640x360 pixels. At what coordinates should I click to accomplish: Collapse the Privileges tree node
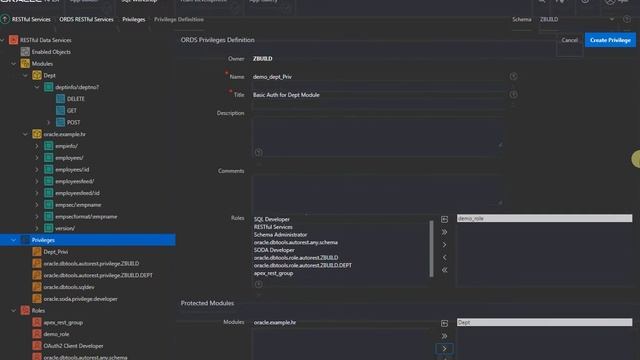pyautogui.click(x=13, y=240)
